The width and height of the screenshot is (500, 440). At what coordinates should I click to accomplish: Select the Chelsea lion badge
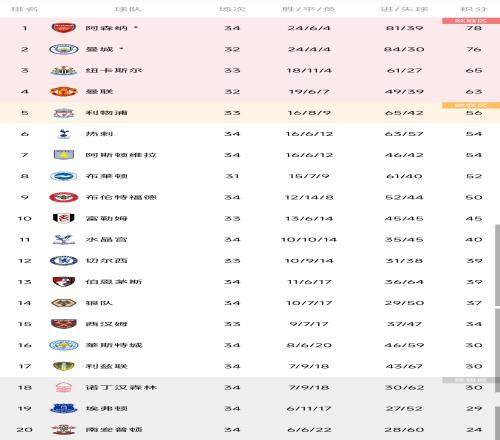pos(64,261)
